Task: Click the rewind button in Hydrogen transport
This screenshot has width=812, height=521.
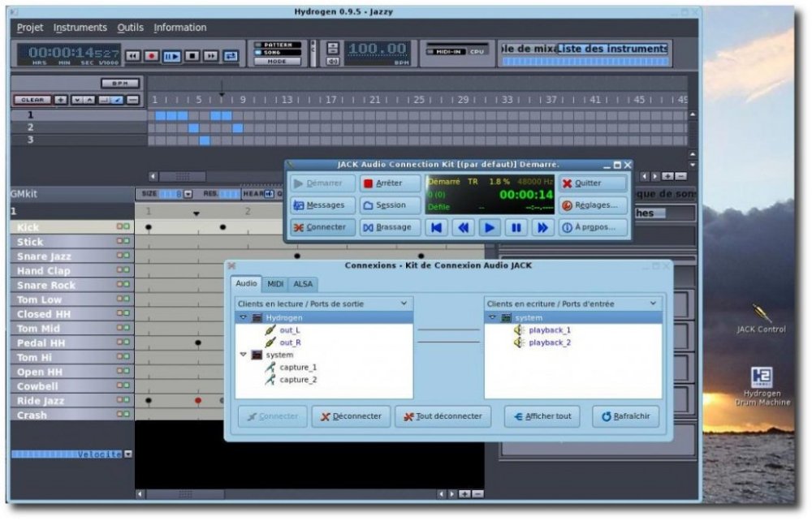Action: pyautogui.click(x=133, y=56)
